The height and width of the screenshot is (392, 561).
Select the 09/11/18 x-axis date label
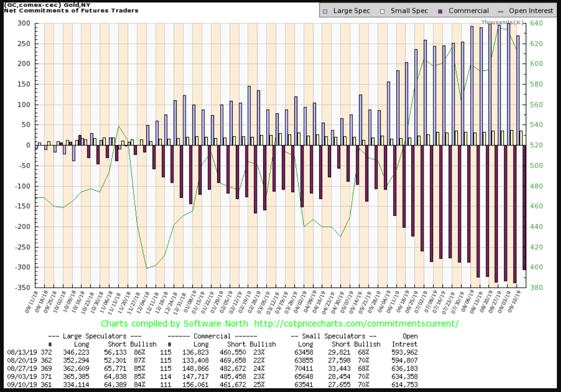[31, 302]
